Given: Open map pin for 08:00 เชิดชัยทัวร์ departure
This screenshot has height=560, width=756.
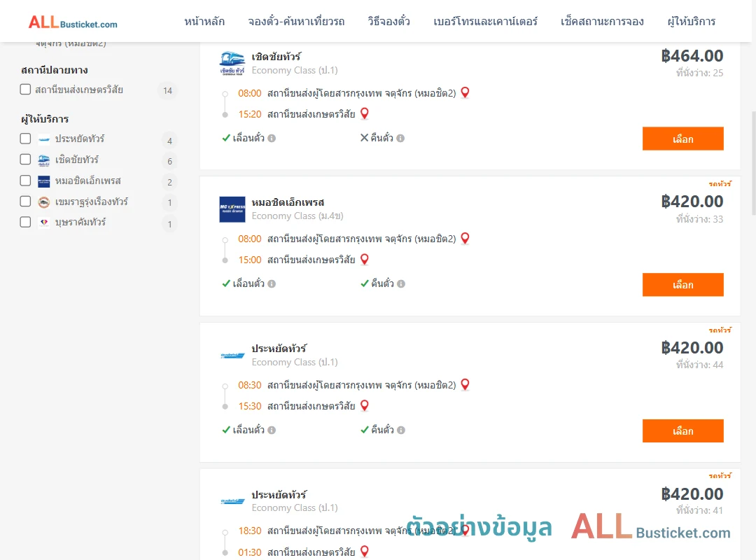Looking at the screenshot, I should point(465,92).
